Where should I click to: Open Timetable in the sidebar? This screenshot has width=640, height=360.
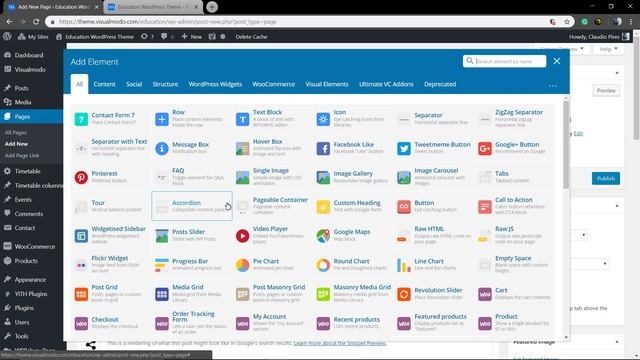[x=27, y=171]
